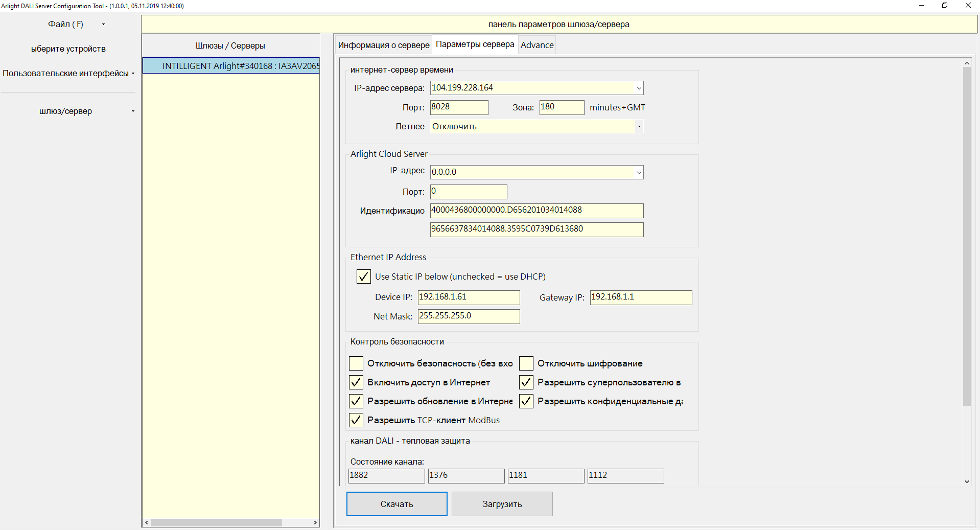Disable Включить доступ в Интернет checkbox

(x=356, y=382)
